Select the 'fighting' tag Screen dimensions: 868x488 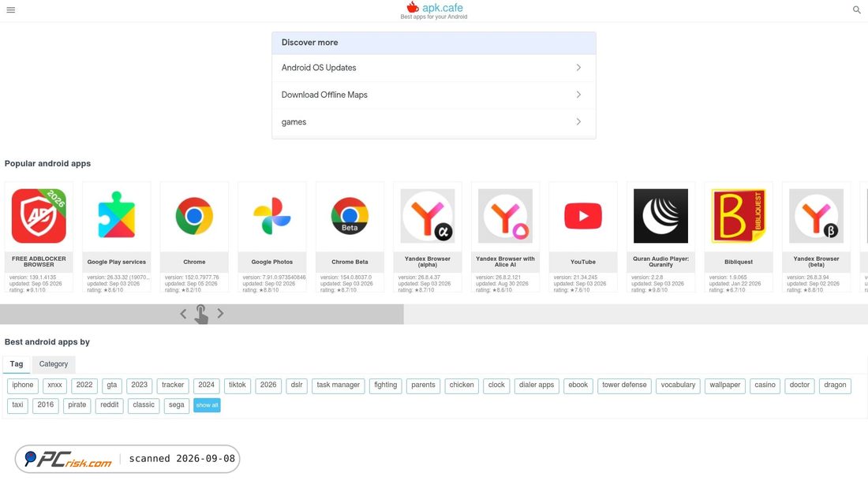coord(386,386)
